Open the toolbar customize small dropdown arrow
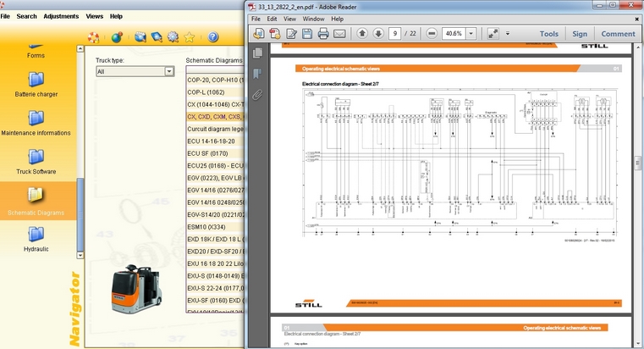Image resolution: width=644 pixels, height=349 pixels. pyautogui.click(x=508, y=34)
